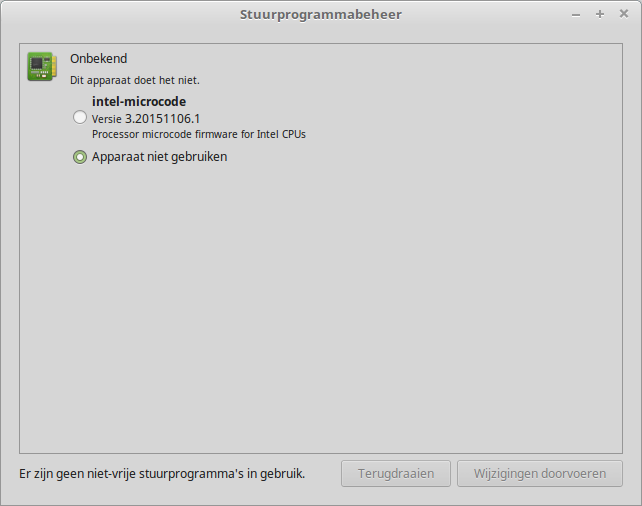Screen dimensions: 642x506
Task: Click the niet-vrije stuurprogramma's status message
Action: point(162,474)
